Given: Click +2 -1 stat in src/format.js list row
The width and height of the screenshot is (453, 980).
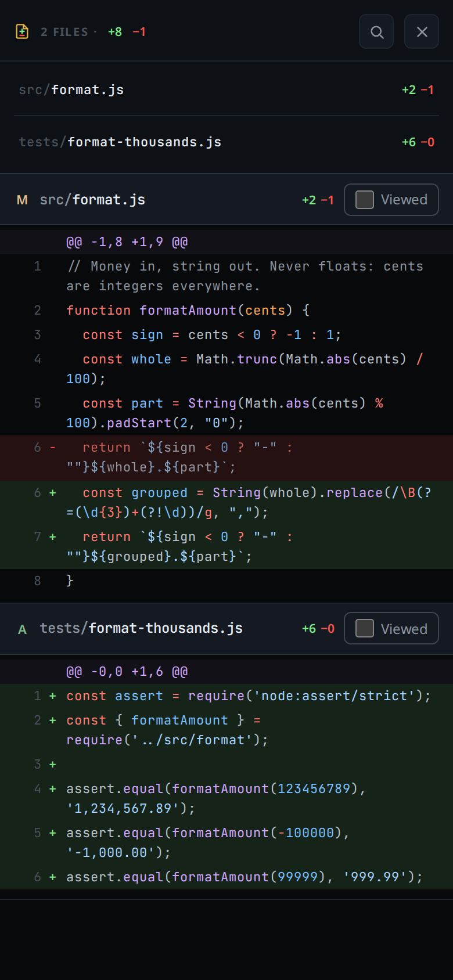Looking at the screenshot, I should 418,90.
